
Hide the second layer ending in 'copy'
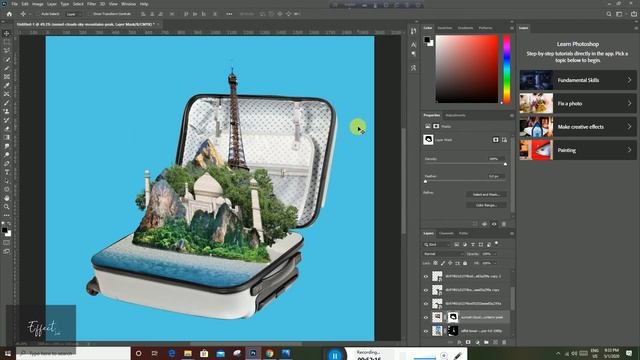426,290
